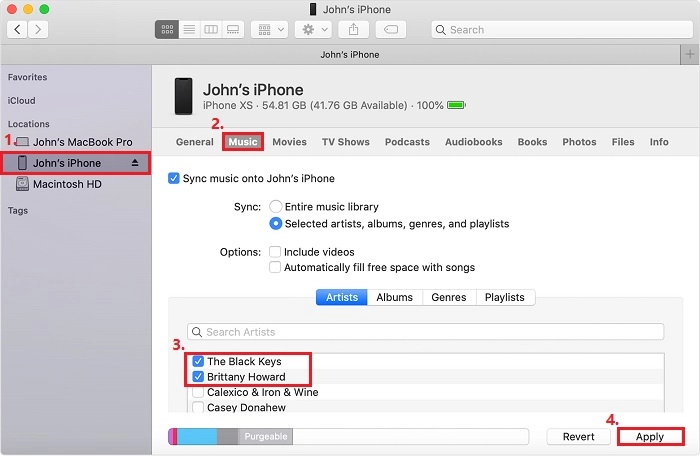Viewport: 700px width, 456px height.
Task: Add a new tab with the plus button
Action: 690,53
